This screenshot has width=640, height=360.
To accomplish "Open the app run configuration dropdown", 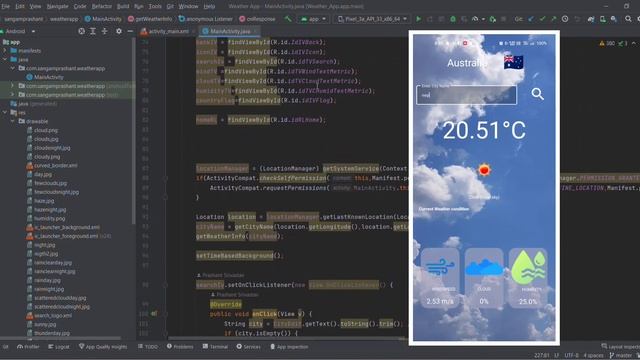I will (x=313, y=19).
